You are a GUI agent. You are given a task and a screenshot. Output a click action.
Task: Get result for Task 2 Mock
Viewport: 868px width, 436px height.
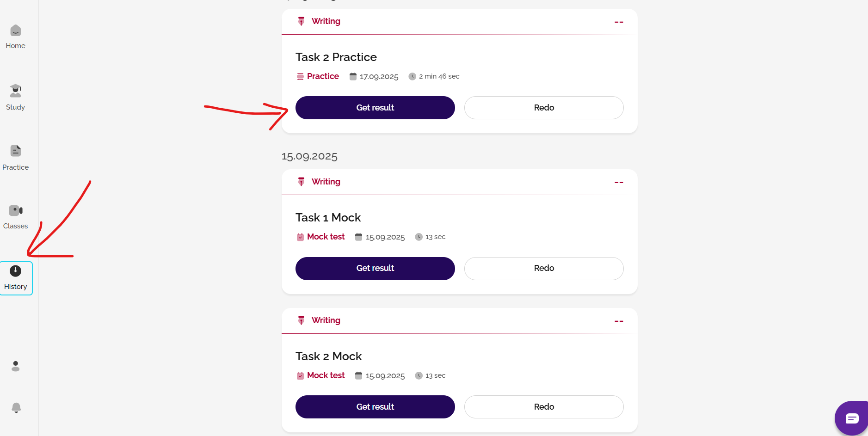tap(375, 407)
